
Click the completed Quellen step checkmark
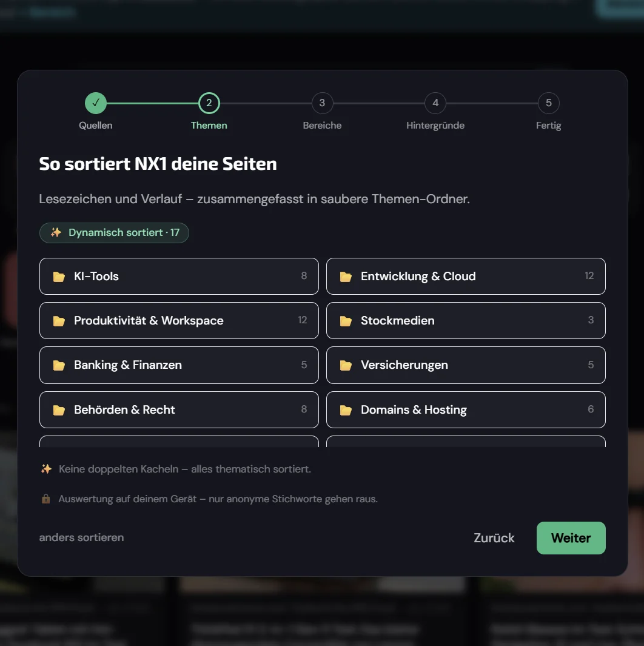point(96,103)
